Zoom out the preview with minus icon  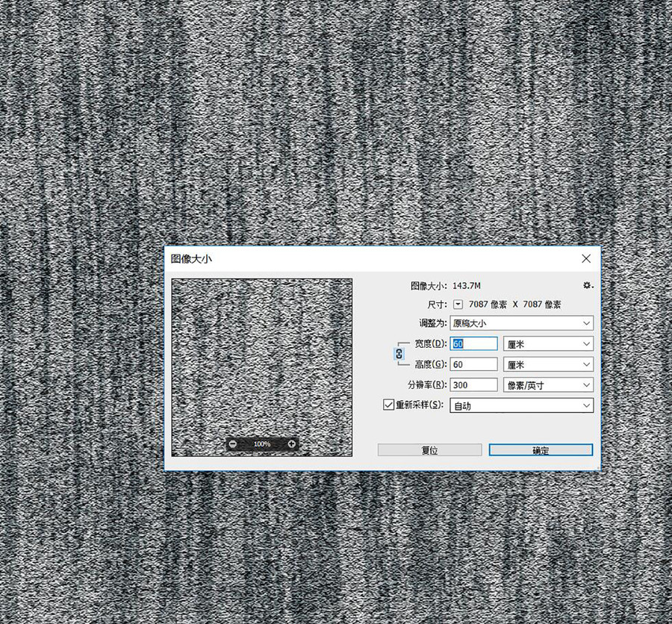click(x=232, y=444)
